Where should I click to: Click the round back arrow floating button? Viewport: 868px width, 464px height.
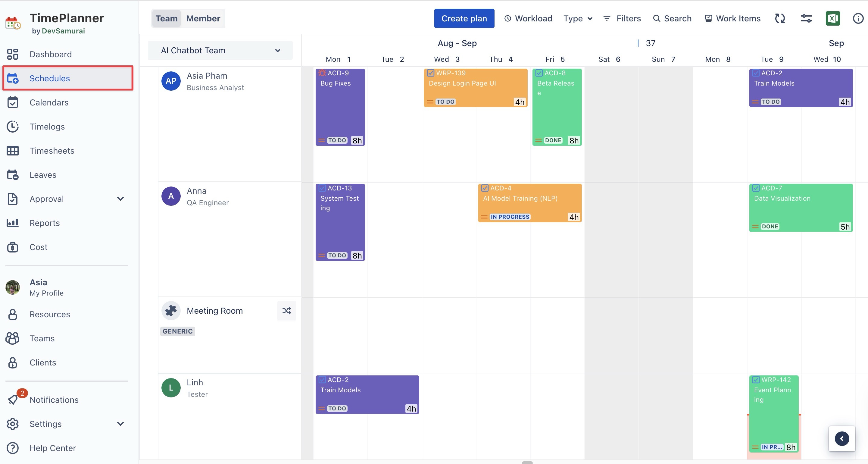(842, 438)
